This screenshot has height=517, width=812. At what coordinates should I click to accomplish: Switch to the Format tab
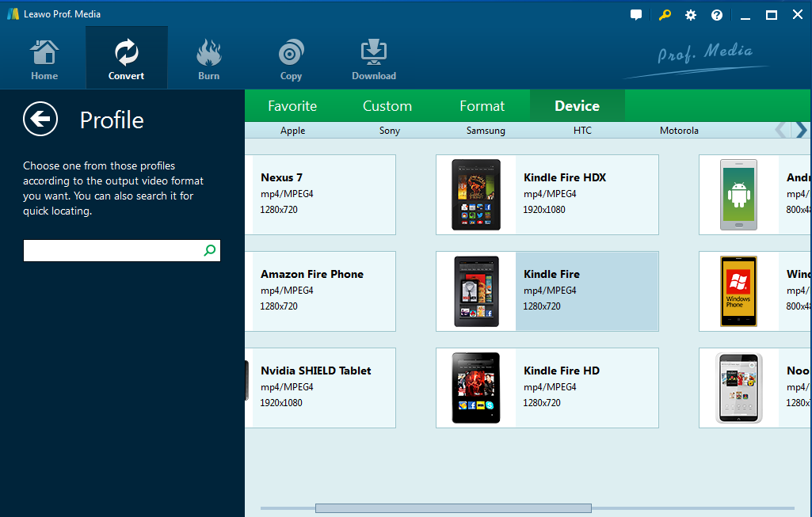[x=482, y=106]
